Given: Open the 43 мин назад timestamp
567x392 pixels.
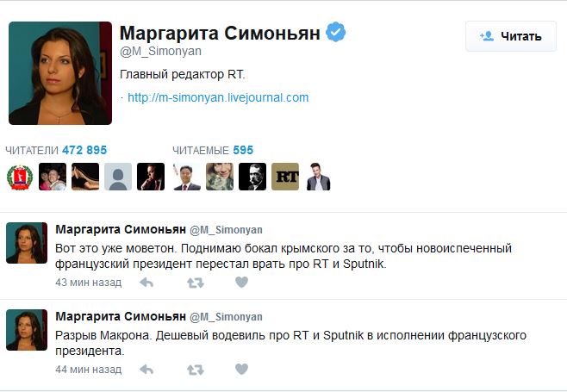Looking at the screenshot, I should [x=88, y=283].
